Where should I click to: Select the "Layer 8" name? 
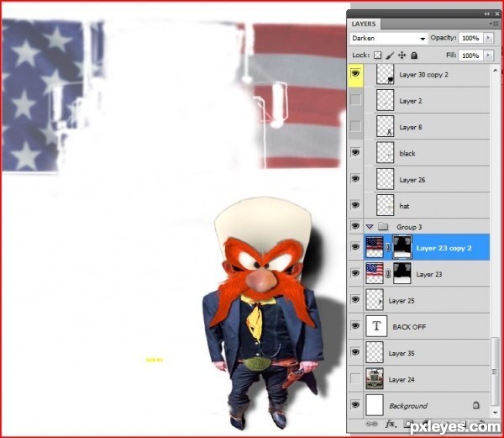tap(411, 127)
